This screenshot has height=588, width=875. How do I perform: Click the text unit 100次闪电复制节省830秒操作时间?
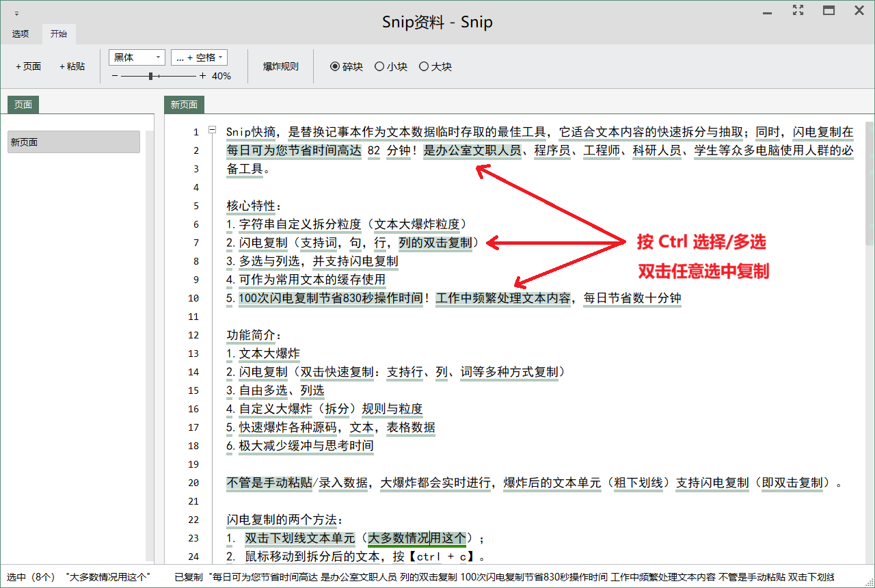(x=331, y=298)
